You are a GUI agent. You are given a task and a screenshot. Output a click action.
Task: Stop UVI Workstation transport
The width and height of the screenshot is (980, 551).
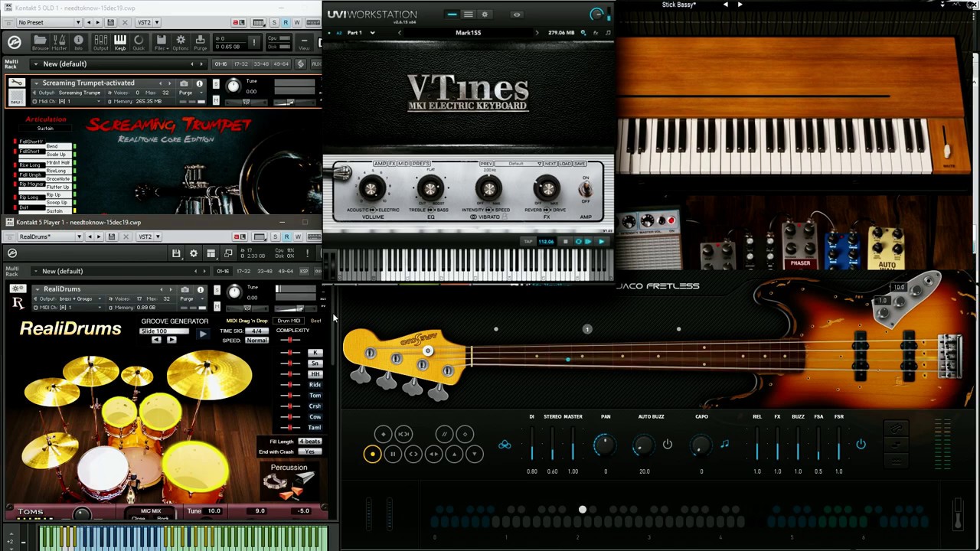566,242
